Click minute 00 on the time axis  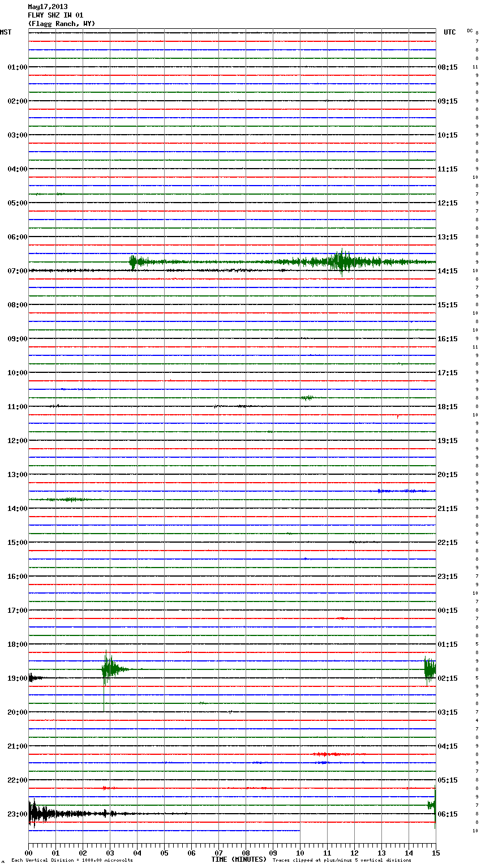(29, 853)
